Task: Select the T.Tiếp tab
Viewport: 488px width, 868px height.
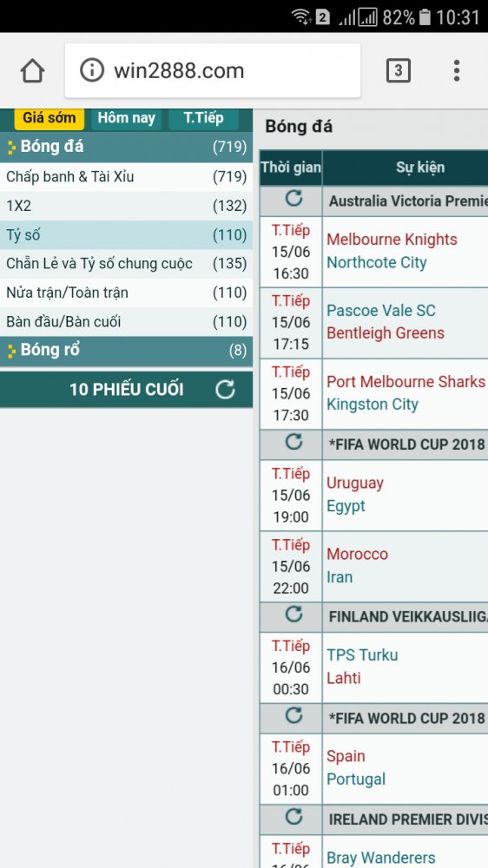Action: (204, 118)
